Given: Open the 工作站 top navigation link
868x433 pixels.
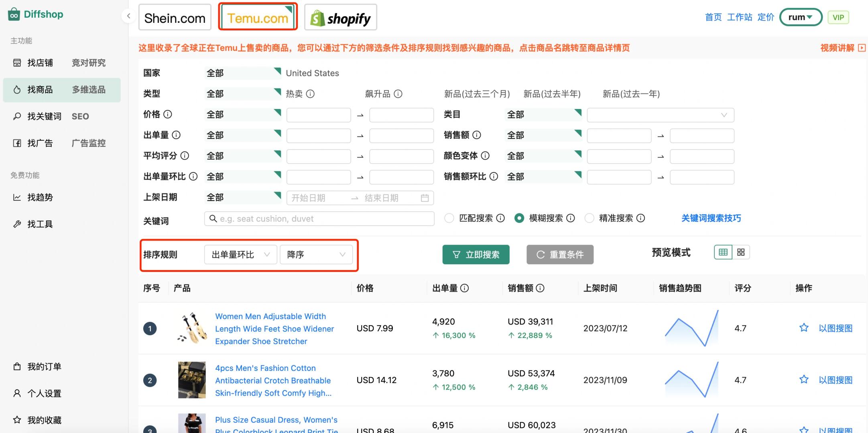Looking at the screenshot, I should click(x=740, y=17).
